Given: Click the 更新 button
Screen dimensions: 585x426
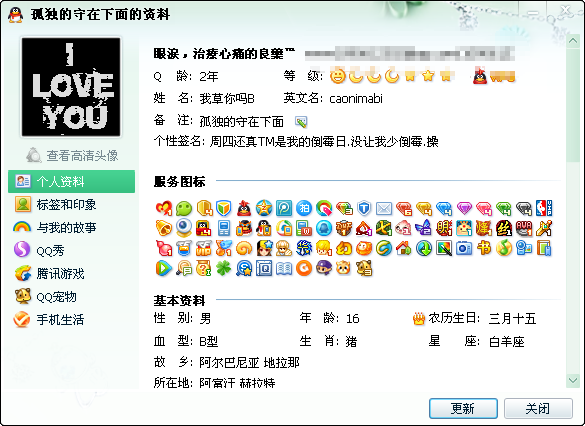Looking at the screenshot, I should pos(463,408).
